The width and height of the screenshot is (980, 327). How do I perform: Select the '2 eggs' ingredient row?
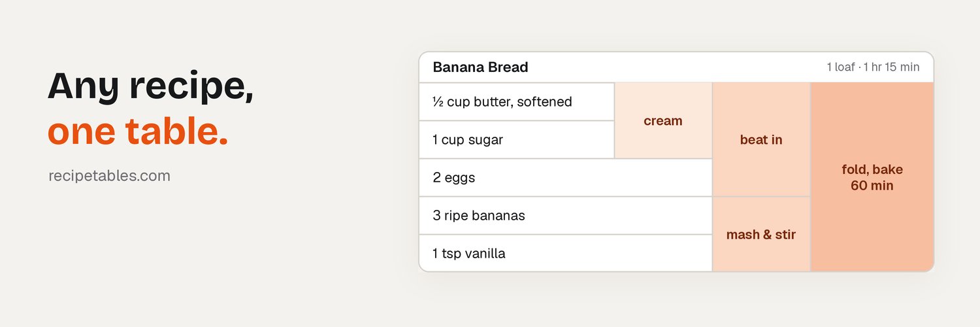(x=566, y=178)
